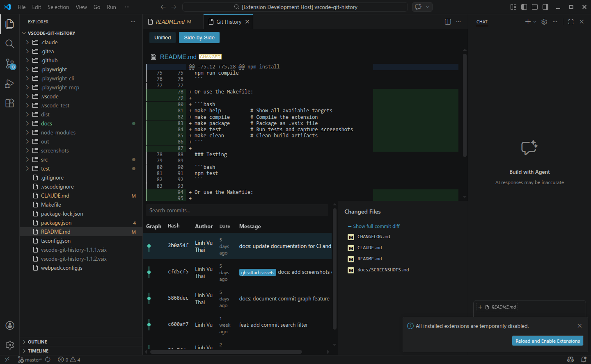The image size is (591, 364).
Task: Click the diff view vertical scrollbar
Action: click(465, 105)
